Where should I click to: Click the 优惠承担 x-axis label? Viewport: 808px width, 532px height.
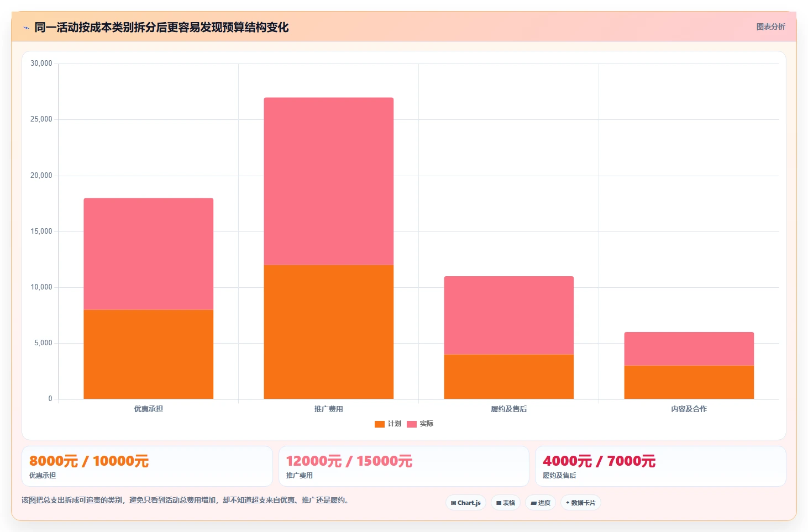coord(149,409)
